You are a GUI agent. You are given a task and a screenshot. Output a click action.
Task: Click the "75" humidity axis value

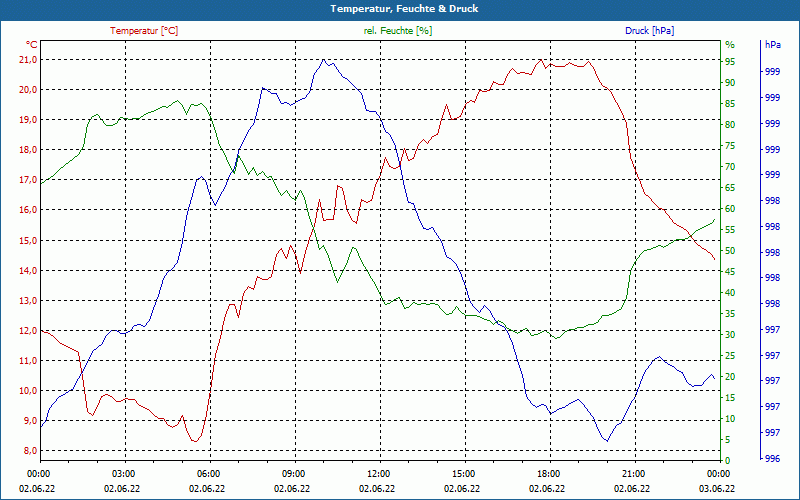pyautogui.click(x=730, y=146)
